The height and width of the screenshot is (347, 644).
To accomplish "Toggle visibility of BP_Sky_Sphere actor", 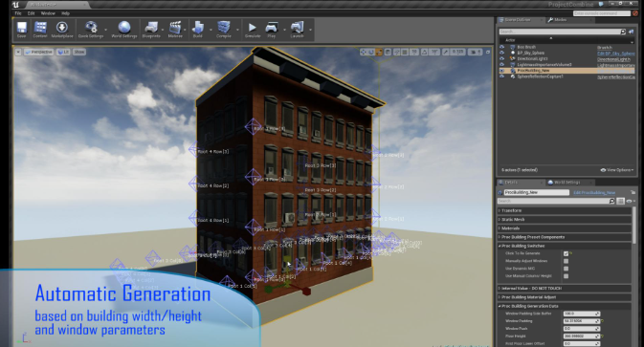I will (x=501, y=53).
